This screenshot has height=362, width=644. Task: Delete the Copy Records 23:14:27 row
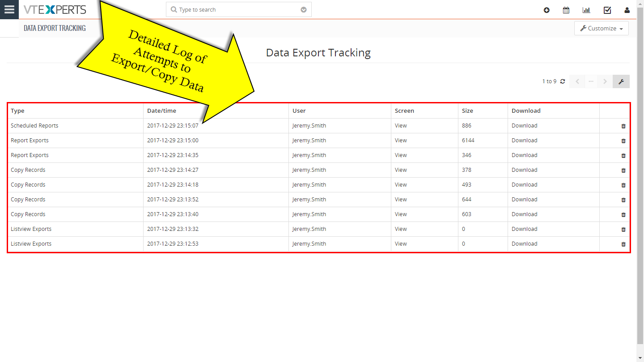click(x=623, y=170)
